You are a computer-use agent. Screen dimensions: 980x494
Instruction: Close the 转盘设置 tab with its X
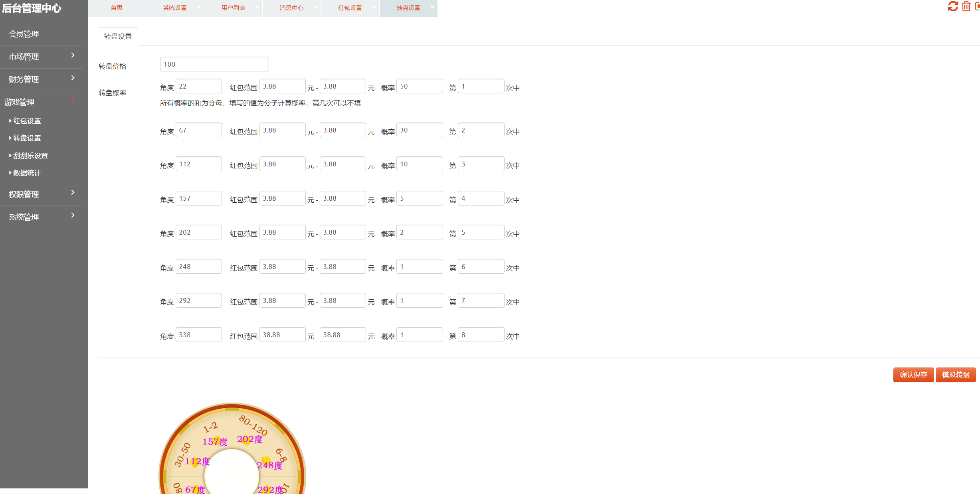[432, 7]
